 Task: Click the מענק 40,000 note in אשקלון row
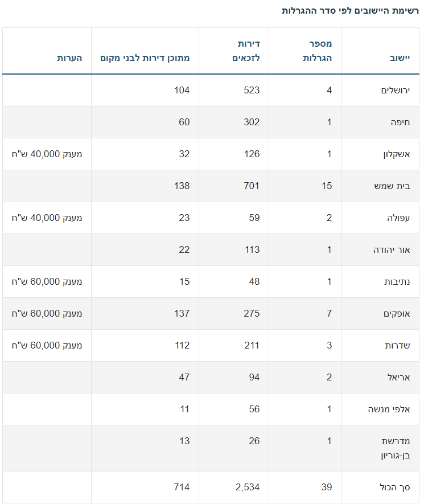click(47, 154)
